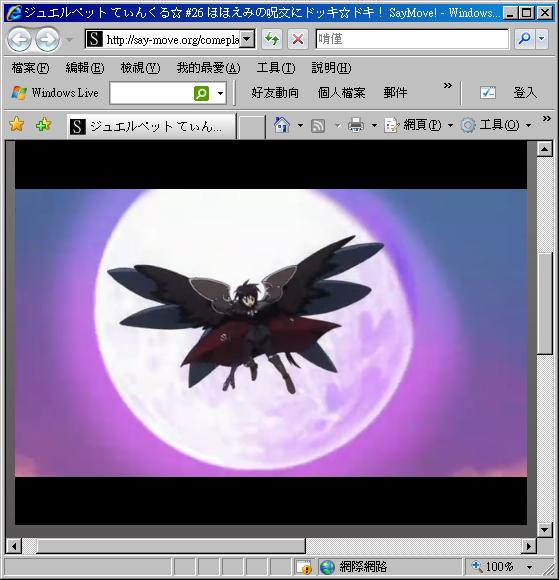Click the vertical scrollbar up arrow
The image size is (559, 580).
545,149
